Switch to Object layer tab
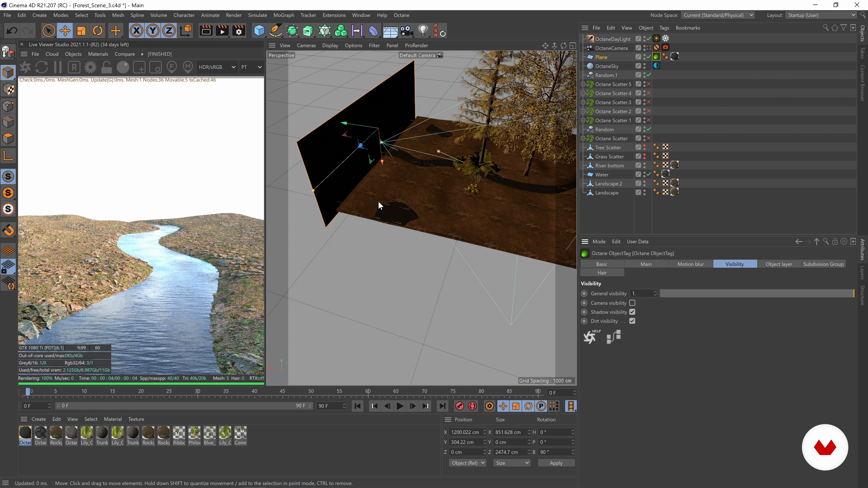The width and height of the screenshot is (868, 488). click(x=778, y=264)
